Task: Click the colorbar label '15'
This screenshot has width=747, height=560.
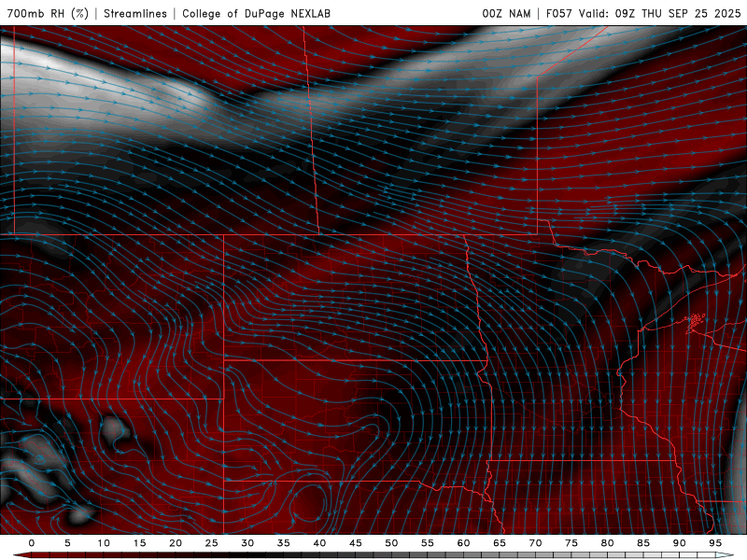Action: 139,543
